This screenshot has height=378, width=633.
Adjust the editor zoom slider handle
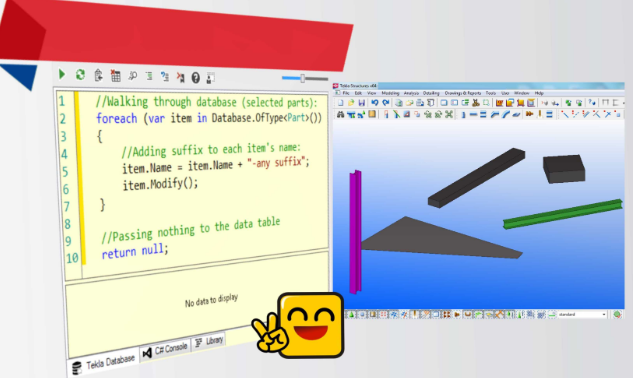coord(302,78)
